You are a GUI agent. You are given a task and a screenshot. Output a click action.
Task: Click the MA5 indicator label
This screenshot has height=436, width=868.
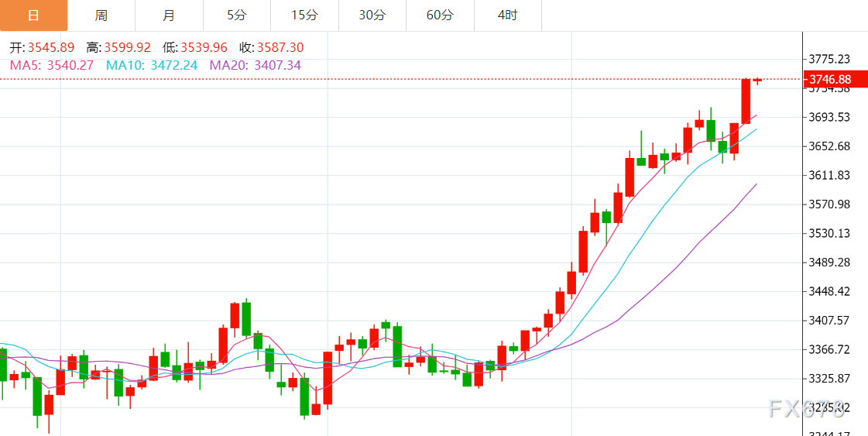pyautogui.click(x=51, y=66)
